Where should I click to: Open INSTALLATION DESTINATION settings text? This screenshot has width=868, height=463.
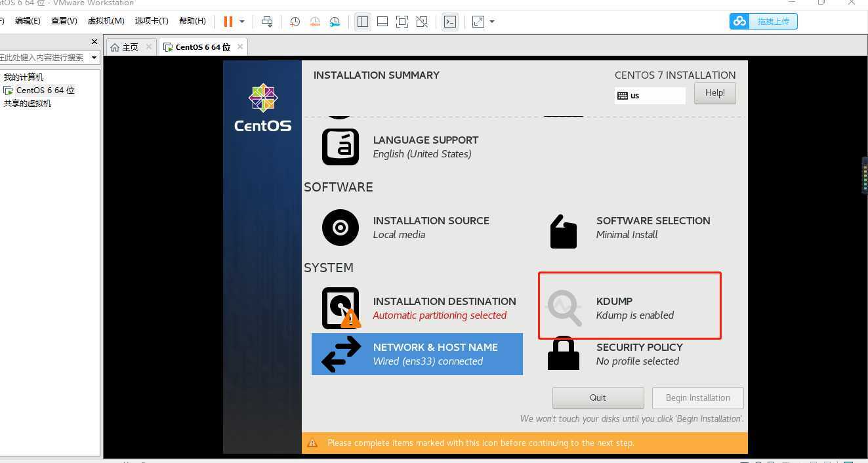(x=445, y=302)
